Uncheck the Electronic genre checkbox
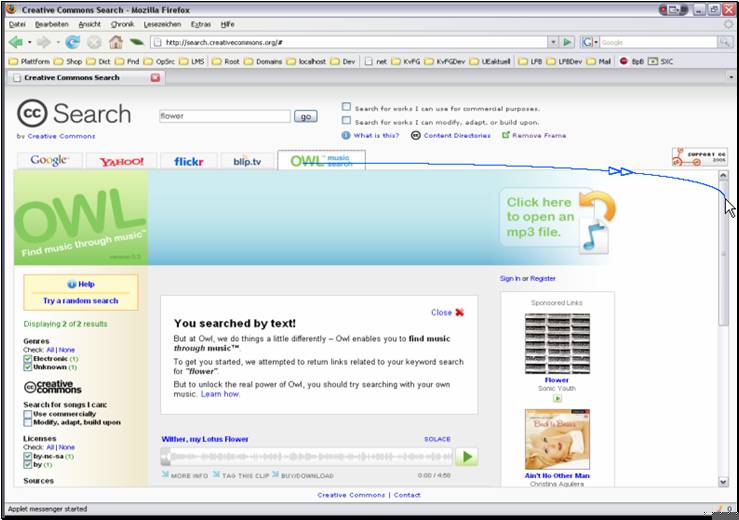Image resolution: width=739 pixels, height=520 pixels. coord(28,358)
